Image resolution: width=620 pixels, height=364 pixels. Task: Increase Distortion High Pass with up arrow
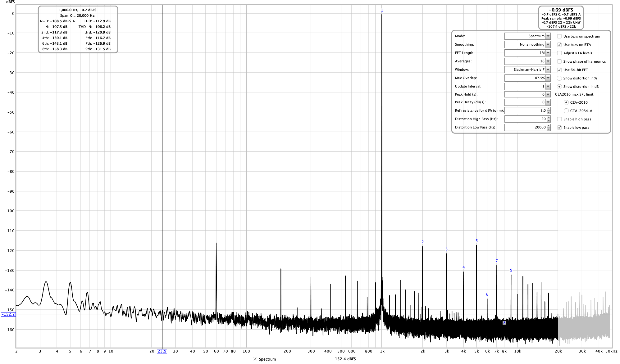tap(549, 117)
